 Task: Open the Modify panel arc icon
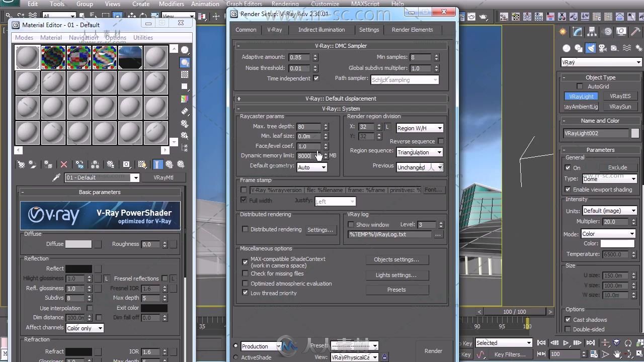(578, 32)
